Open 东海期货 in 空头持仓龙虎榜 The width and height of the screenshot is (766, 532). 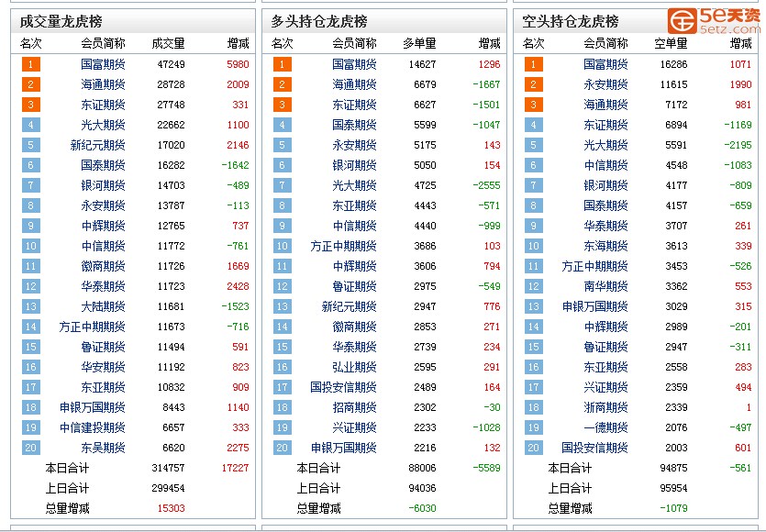coord(605,246)
